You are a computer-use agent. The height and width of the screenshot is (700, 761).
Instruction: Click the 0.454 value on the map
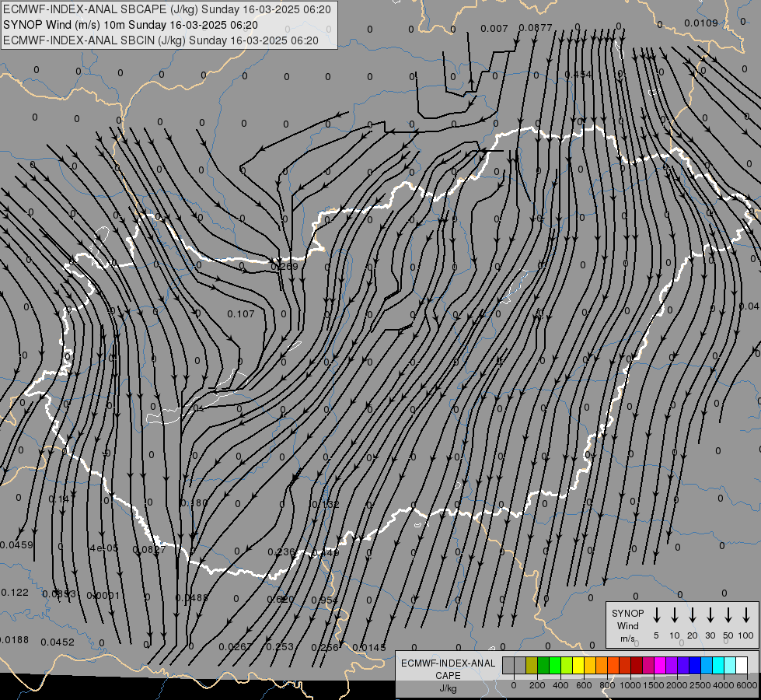pos(578,75)
